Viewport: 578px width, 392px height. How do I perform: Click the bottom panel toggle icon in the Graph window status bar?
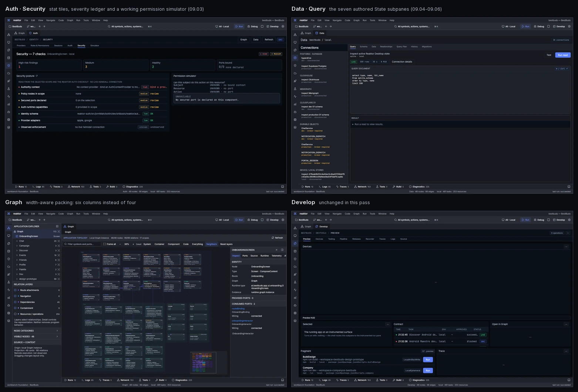282,380
